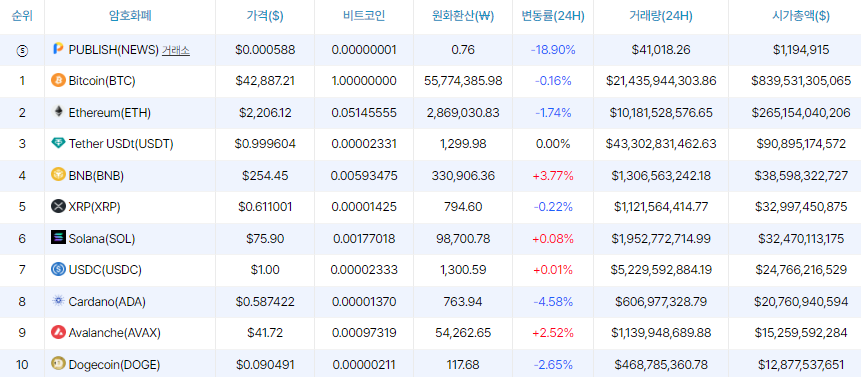Click the Solana logo icon
This screenshot has width=861, height=377.
tap(58, 238)
